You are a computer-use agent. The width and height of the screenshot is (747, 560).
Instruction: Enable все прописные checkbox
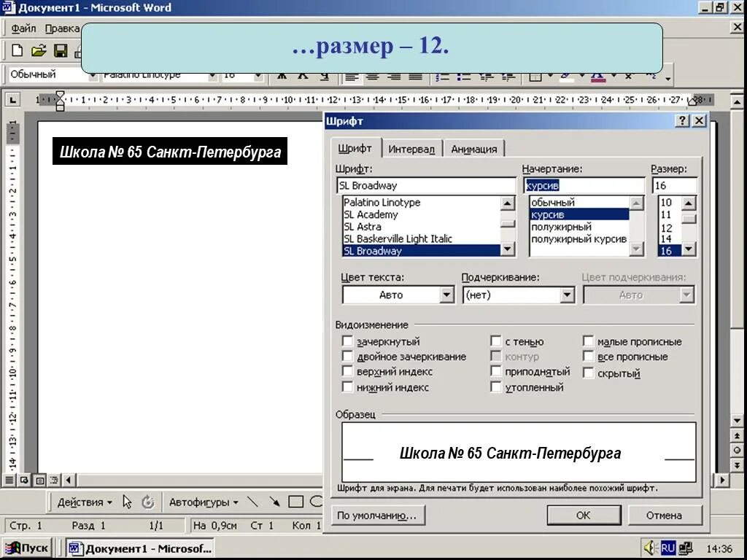(x=589, y=356)
